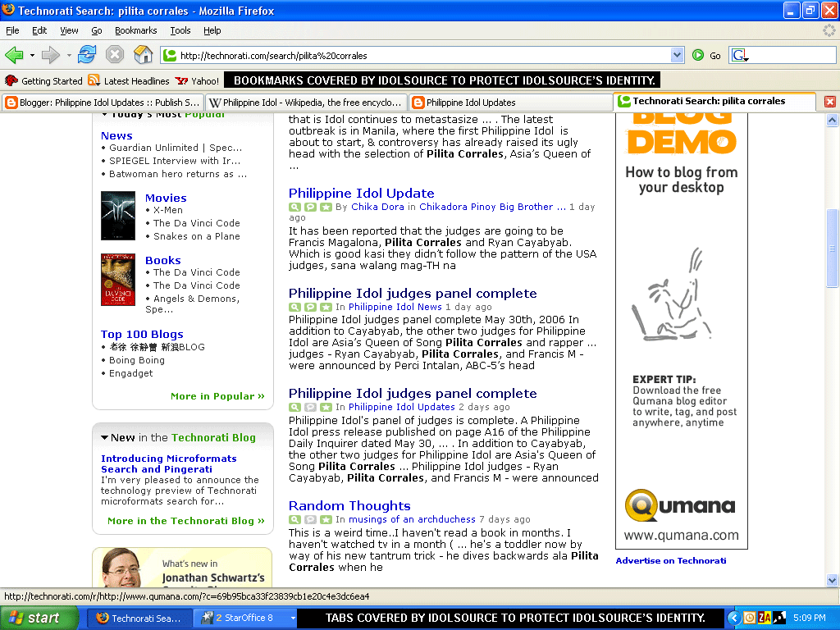Open the Random Thoughts result link
This screenshot has height=630, width=840.
pyautogui.click(x=349, y=505)
